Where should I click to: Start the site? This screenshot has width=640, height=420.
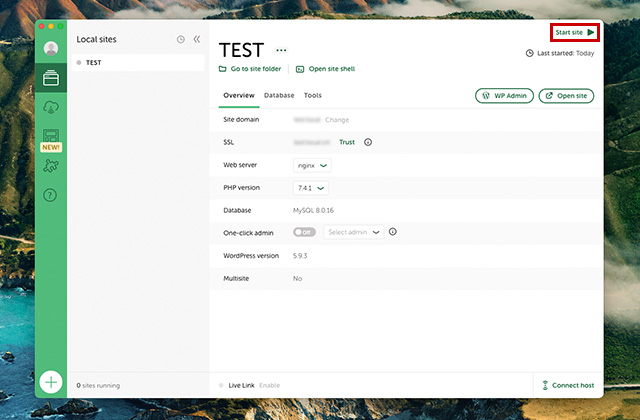[575, 32]
